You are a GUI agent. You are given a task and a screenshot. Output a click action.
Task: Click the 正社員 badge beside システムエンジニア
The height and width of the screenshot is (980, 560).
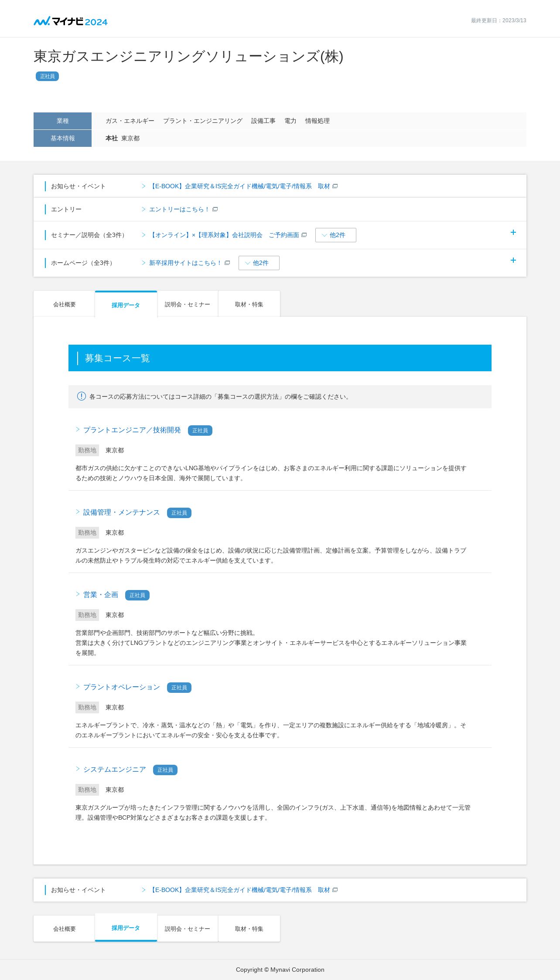(165, 770)
